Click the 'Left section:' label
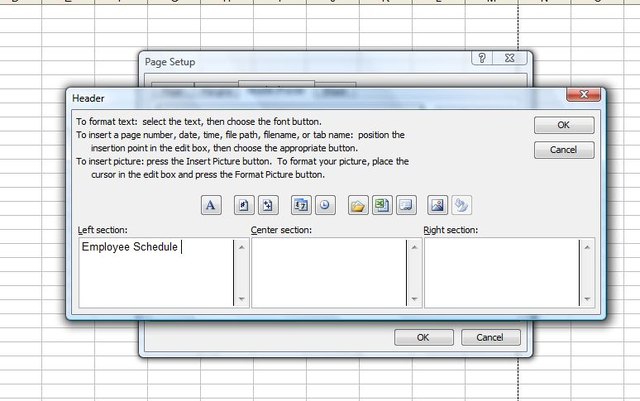This screenshot has width=640, height=401. tap(102, 230)
